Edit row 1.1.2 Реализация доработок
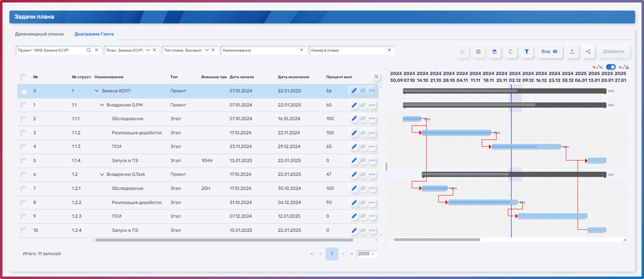Viewport: 644px width, 279px height. coord(354,133)
